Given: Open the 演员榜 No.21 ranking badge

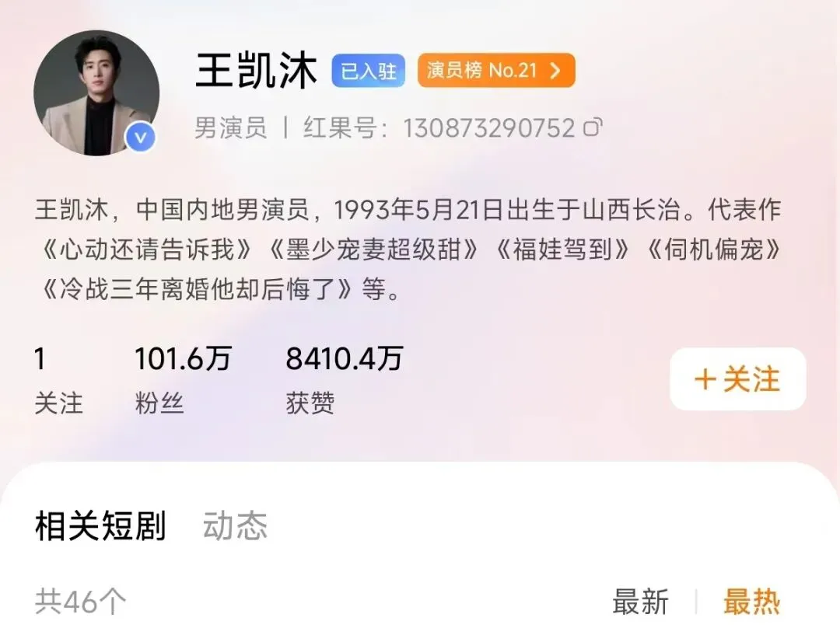Looking at the screenshot, I should [496, 70].
